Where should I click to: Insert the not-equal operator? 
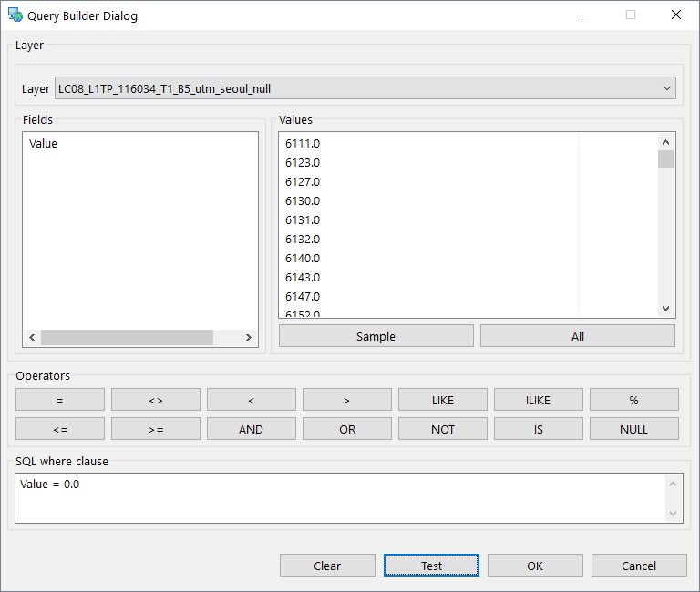[x=156, y=400]
